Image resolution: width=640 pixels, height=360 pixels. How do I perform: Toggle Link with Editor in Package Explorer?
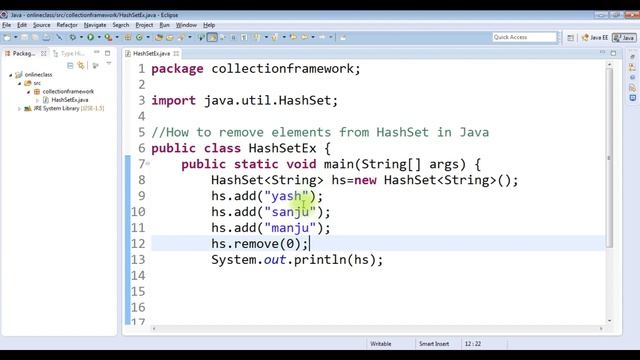click(81, 65)
